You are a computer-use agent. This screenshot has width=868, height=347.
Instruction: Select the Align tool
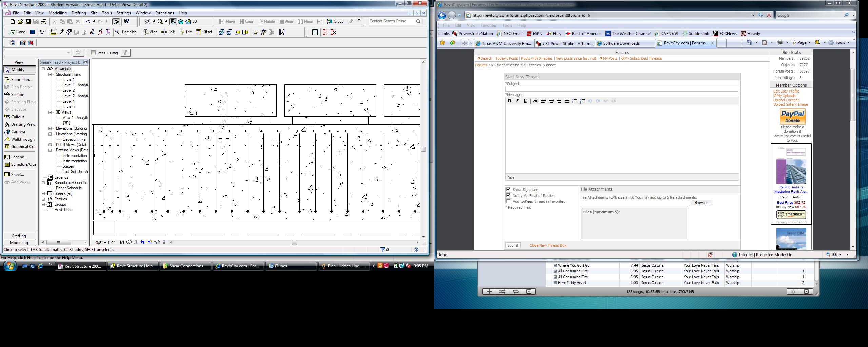[151, 32]
